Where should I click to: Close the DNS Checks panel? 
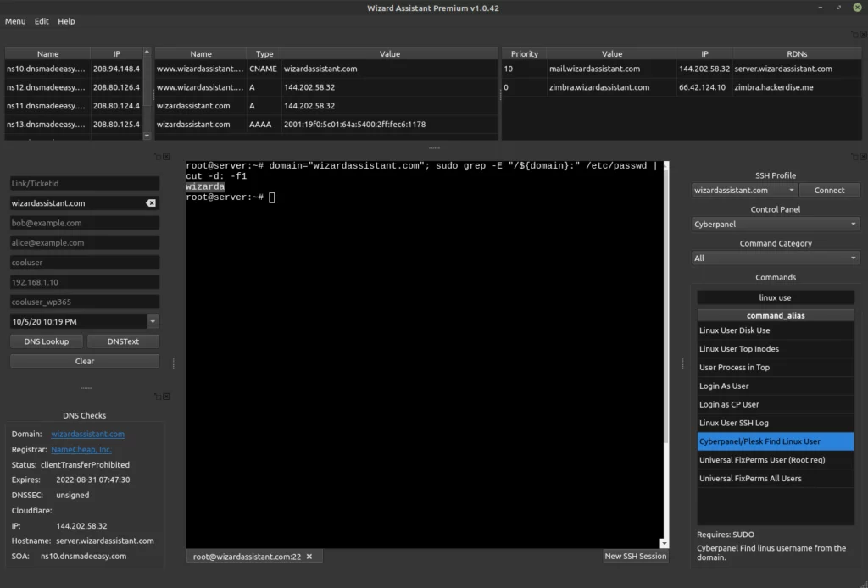coord(166,396)
